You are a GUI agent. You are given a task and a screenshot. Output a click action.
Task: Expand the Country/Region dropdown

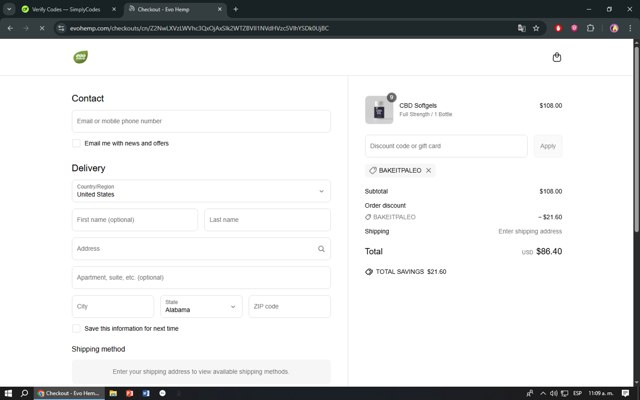(x=201, y=191)
